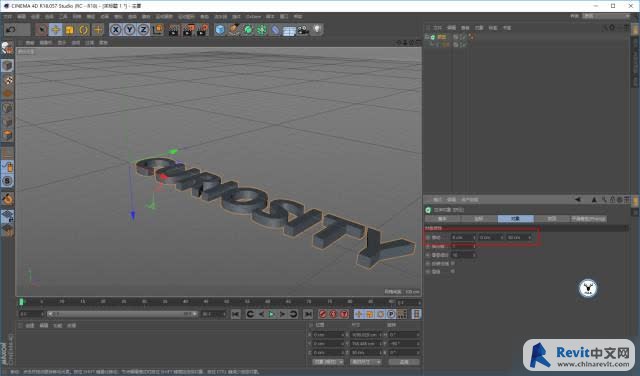
Task: Toggle attribute manager lock icon
Action: 612,200
